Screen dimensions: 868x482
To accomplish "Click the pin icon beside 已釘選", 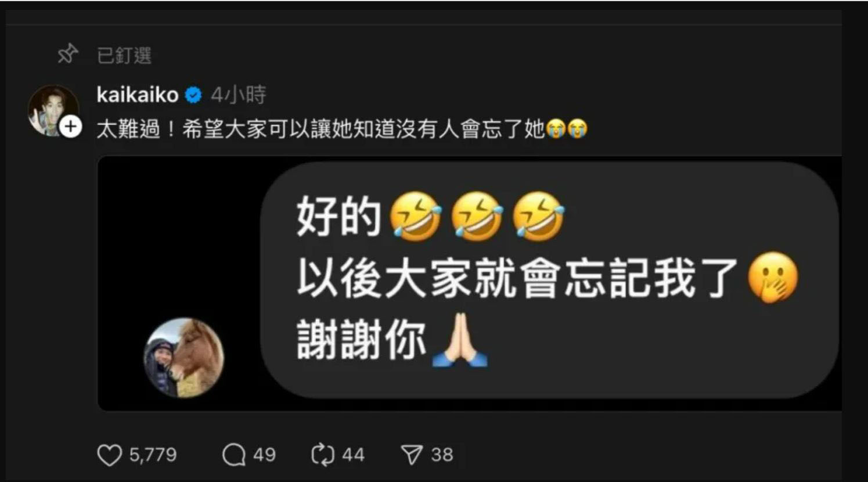I will coord(67,54).
